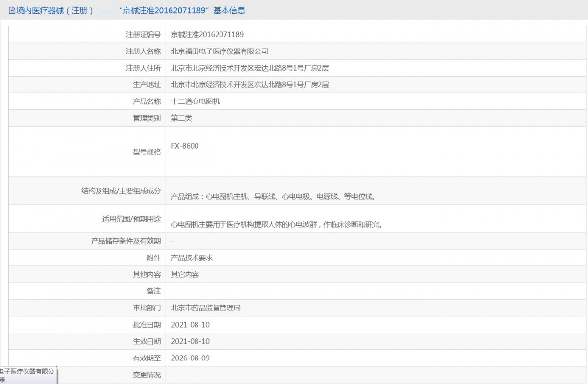Click the 注册人名称 label
This screenshot has height=384, width=588.
143,51
